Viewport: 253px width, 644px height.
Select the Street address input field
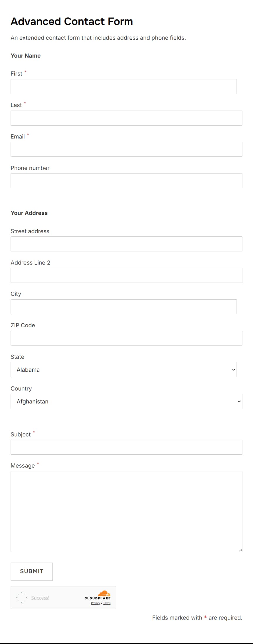(126, 243)
